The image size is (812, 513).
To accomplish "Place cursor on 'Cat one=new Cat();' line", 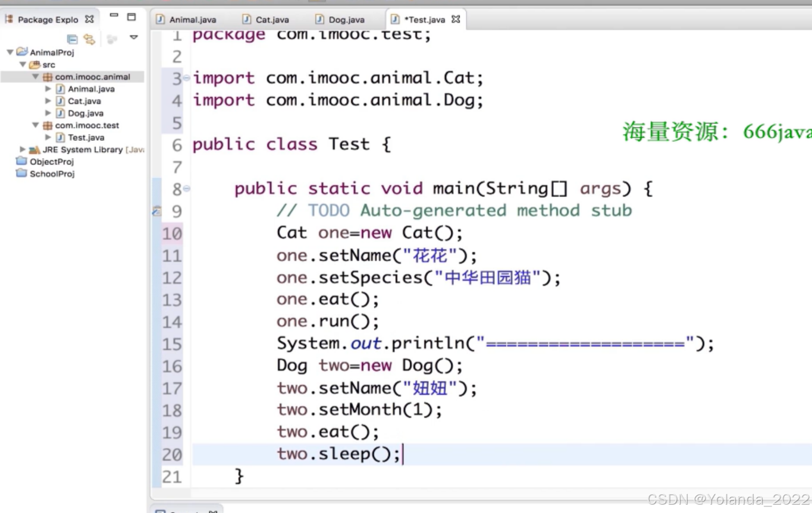I will [369, 233].
